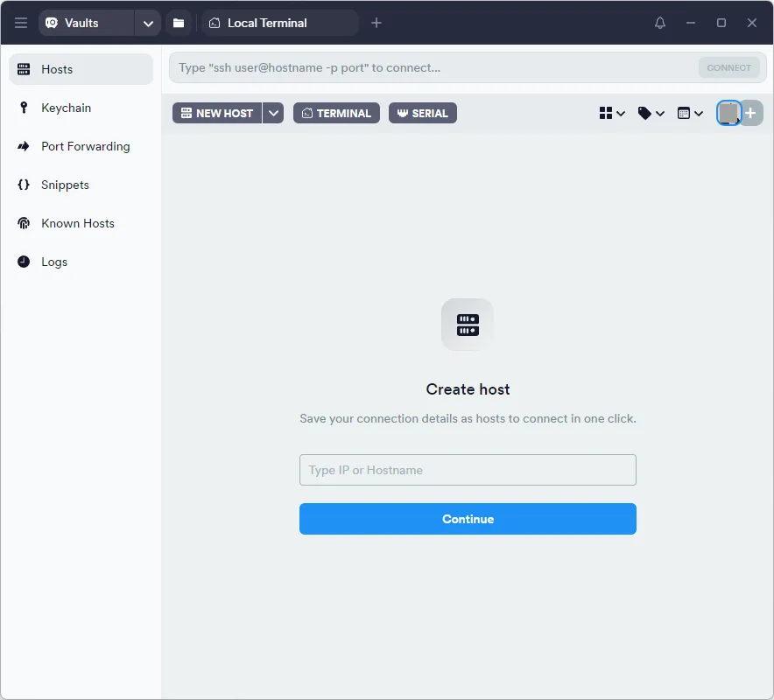The height and width of the screenshot is (700, 774).
Task: Open the Vaults section
Action: (86, 23)
